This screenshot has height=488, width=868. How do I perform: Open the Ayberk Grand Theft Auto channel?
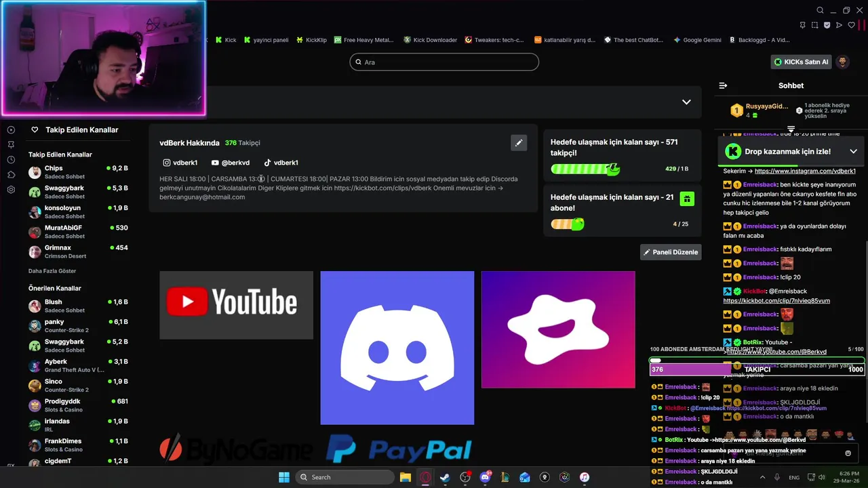[x=78, y=365]
